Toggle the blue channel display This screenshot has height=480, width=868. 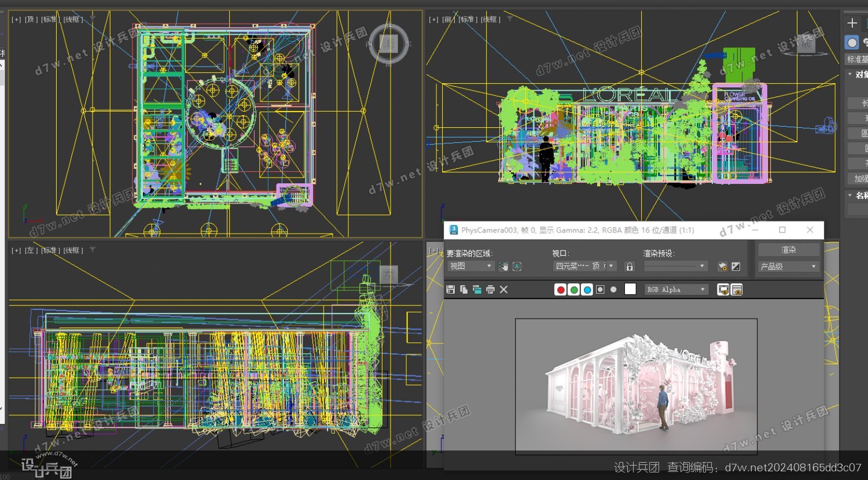pyautogui.click(x=587, y=290)
